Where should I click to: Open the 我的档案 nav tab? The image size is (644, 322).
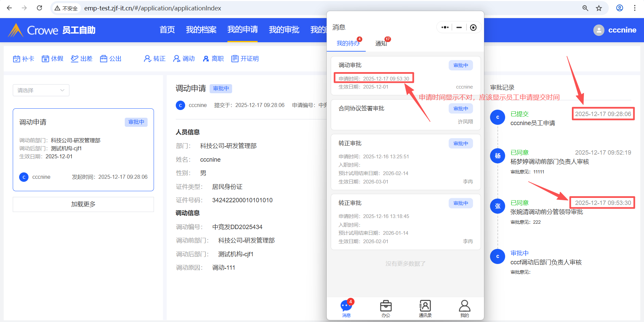click(x=201, y=30)
